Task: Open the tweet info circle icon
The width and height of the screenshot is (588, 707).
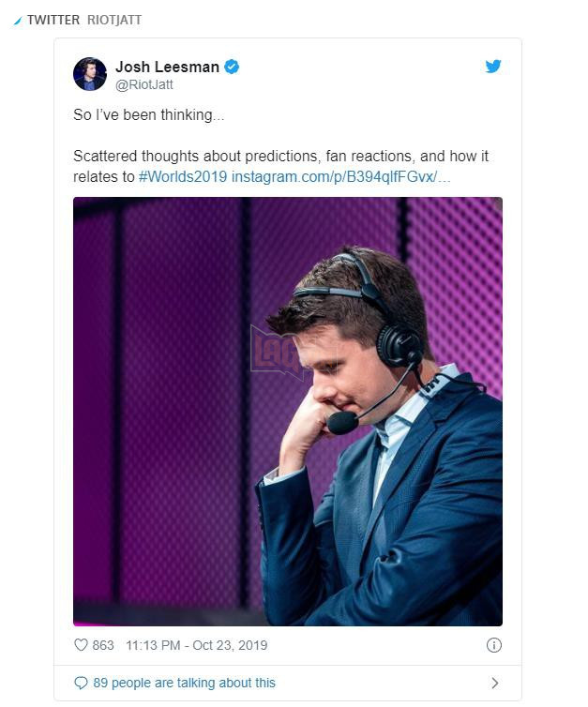Action: pos(494,645)
